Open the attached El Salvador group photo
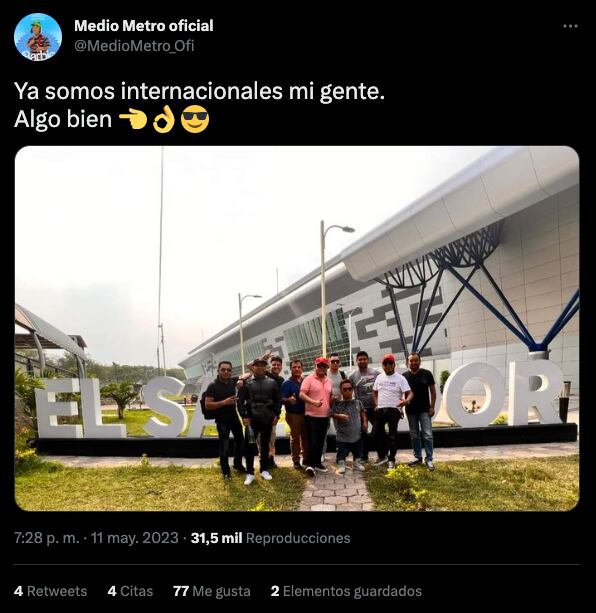This screenshot has width=596, height=613. coord(297,328)
